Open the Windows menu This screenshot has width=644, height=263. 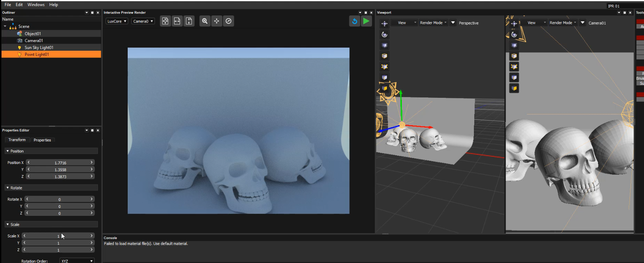pyautogui.click(x=36, y=5)
